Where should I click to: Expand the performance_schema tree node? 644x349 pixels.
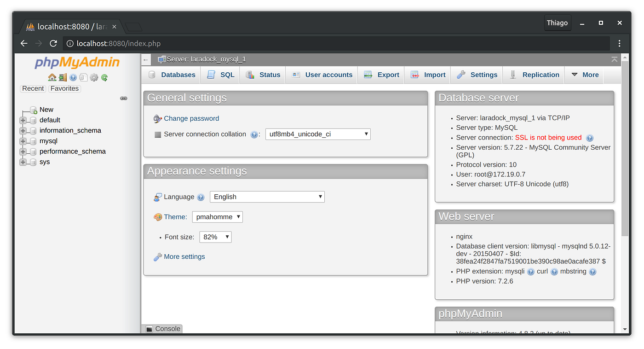[x=23, y=151]
